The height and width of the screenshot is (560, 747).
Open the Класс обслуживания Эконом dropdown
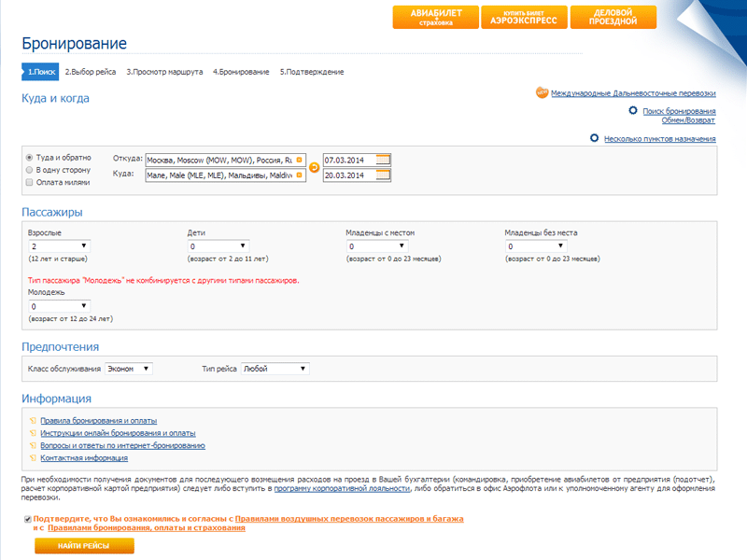click(129, 369)
